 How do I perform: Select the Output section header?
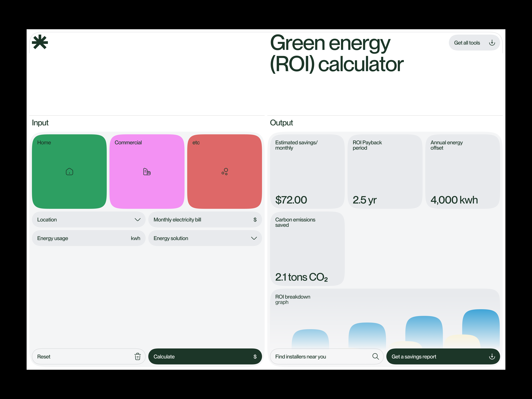[281, 123]
